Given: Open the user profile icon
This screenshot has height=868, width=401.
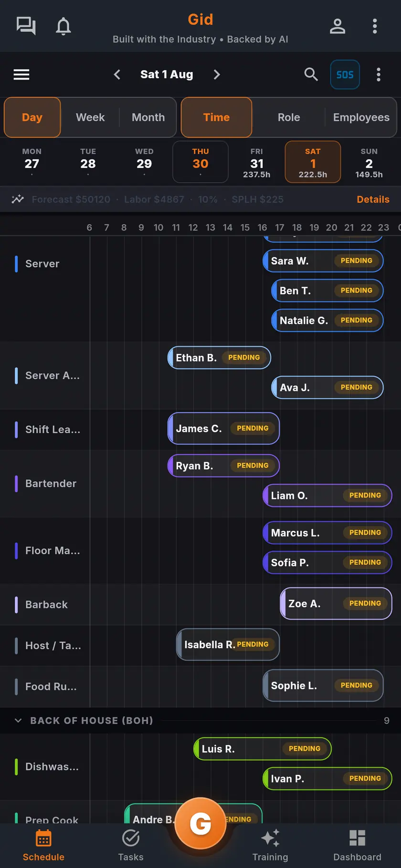Looking at the screenshot, I should pyautogui.click(x=338, y=26).
